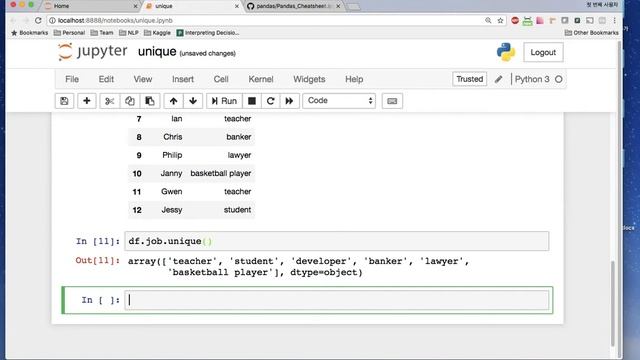Screen dimensions: 640x360
Task: Click the browser forward arrow
Action: coord(25,20)
